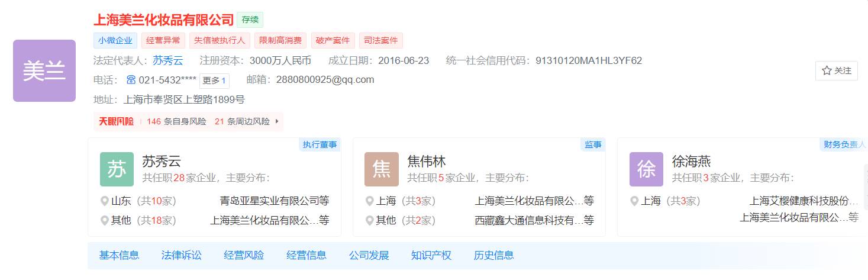This screenshot has width=868, height=280.
Task: Switch to the 经营信息 tab
Action: [306, 255]
